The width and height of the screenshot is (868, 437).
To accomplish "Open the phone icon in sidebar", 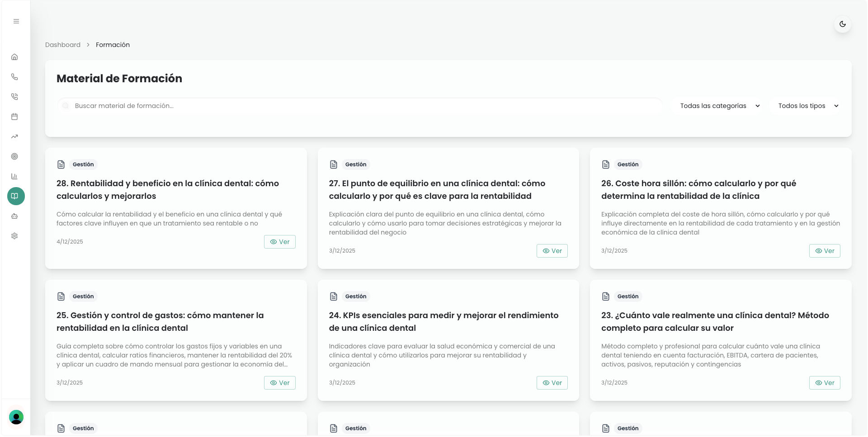I will pos(14,77).
